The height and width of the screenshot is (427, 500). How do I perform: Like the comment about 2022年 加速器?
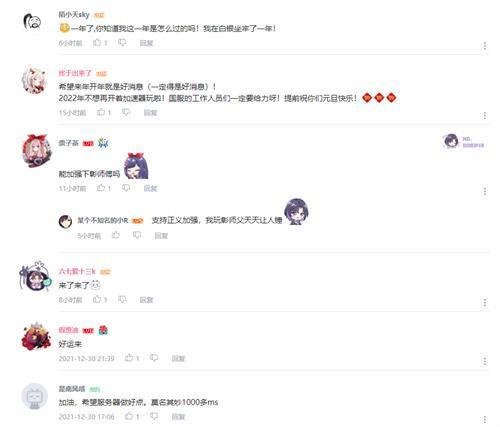click(101, 112)
